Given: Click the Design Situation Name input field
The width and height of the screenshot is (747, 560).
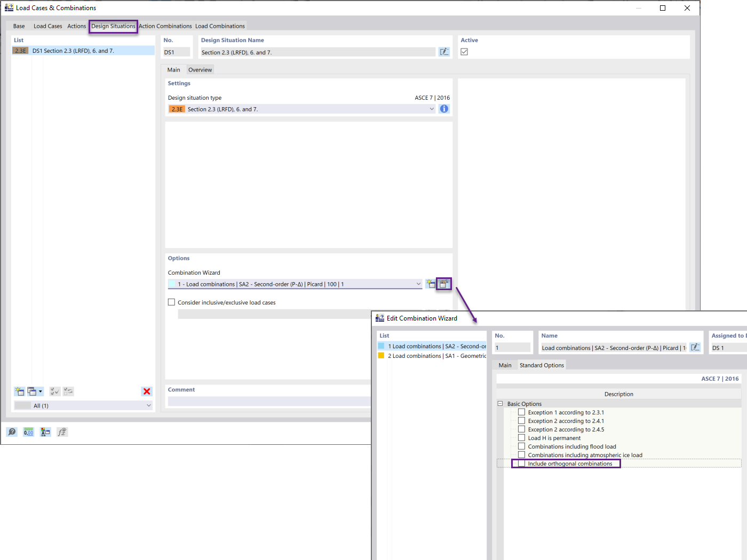Looking at the screenshot, I should (317, 52).
